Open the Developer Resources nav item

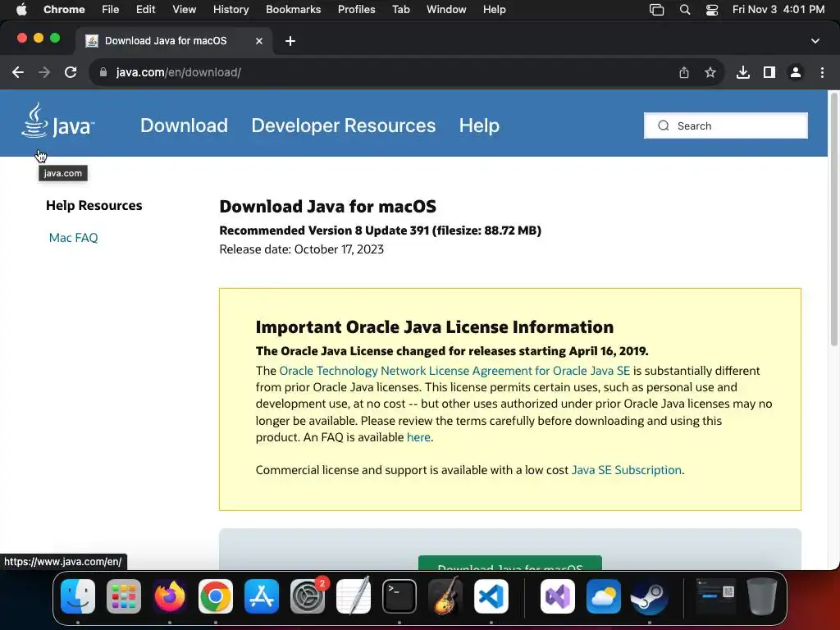coord(344,126)
